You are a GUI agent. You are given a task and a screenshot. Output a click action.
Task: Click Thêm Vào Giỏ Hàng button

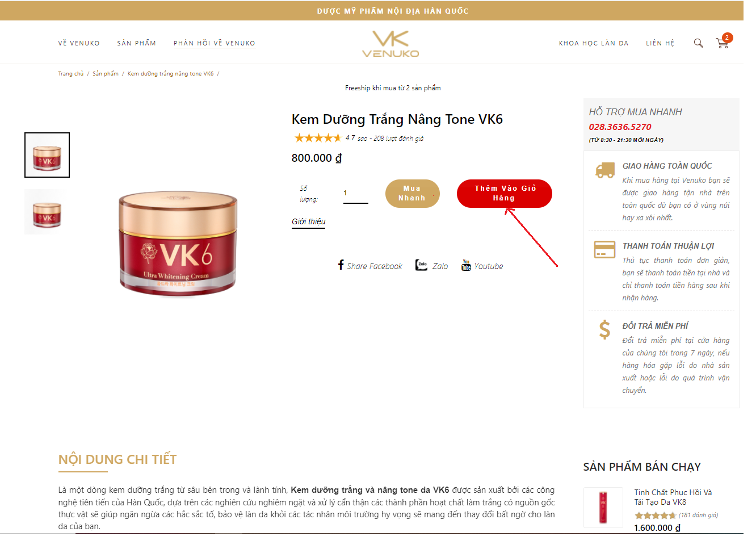pos(505,193)
